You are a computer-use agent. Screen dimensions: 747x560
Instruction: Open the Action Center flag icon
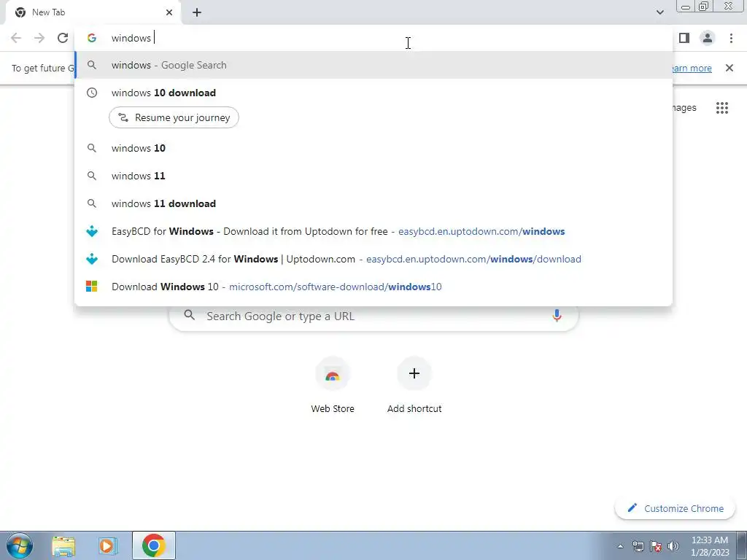point(656,546)
